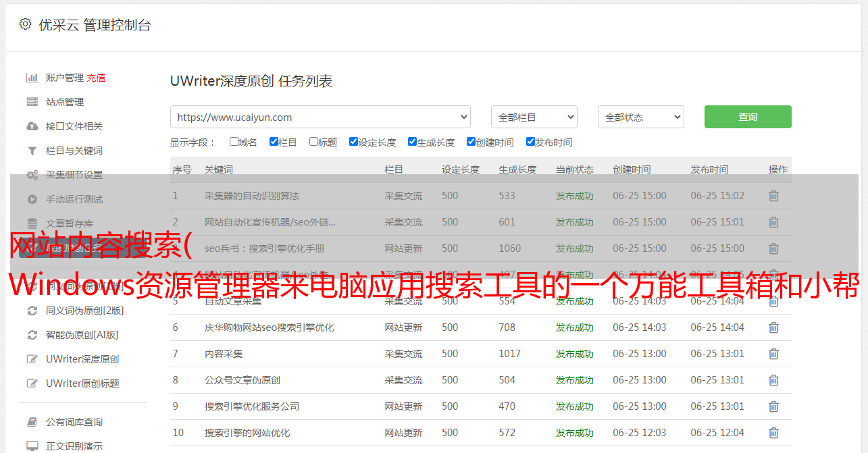Click the edit icon for UWriter原创标题

point(32,383)
